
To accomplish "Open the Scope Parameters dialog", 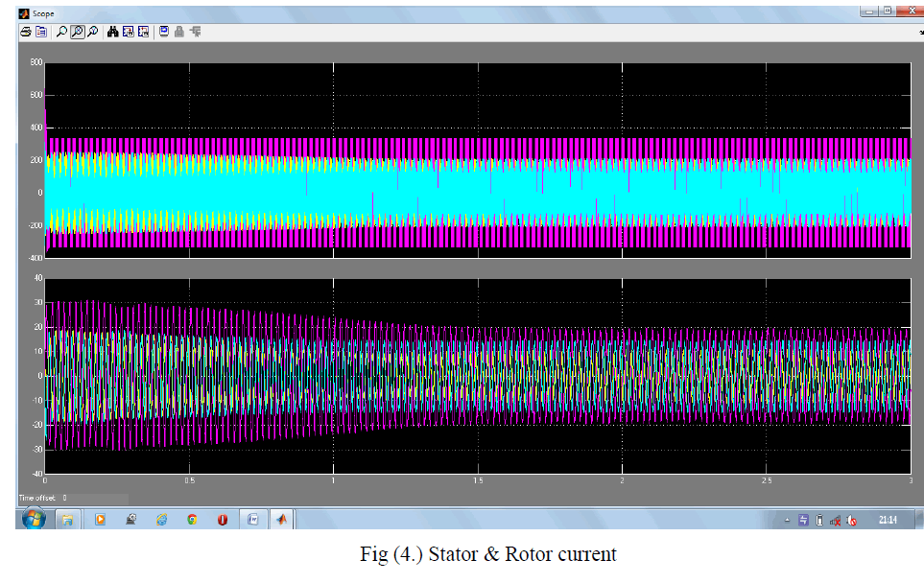I will [40, 32].
